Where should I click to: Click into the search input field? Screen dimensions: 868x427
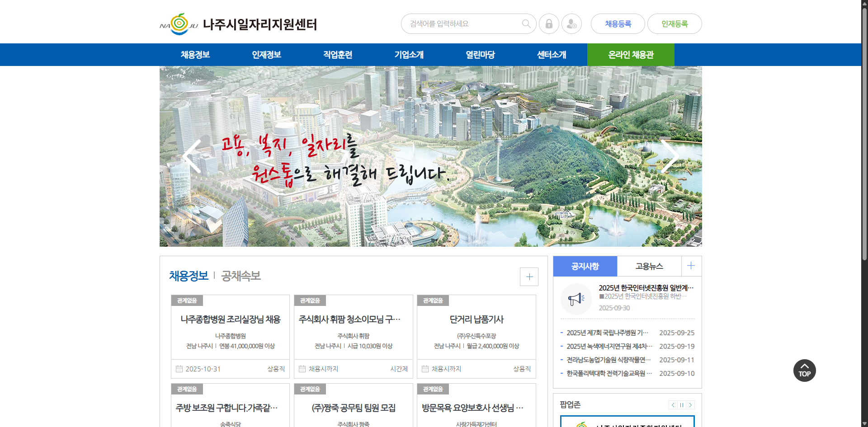pyautogui.click(x=461, y=24)
